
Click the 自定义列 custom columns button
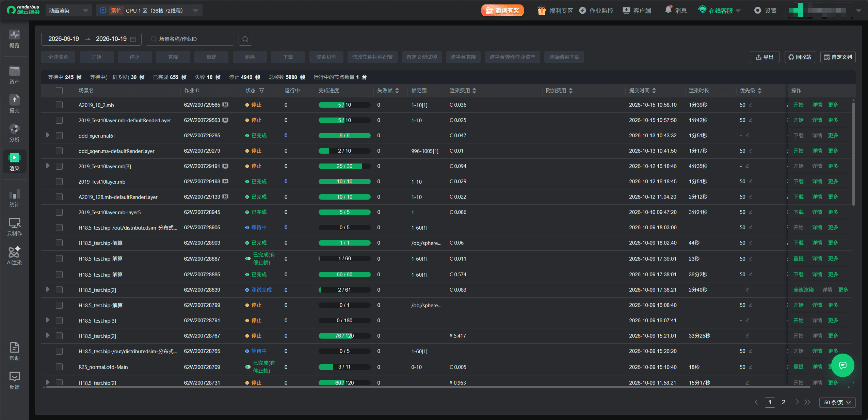coord(838,57)
